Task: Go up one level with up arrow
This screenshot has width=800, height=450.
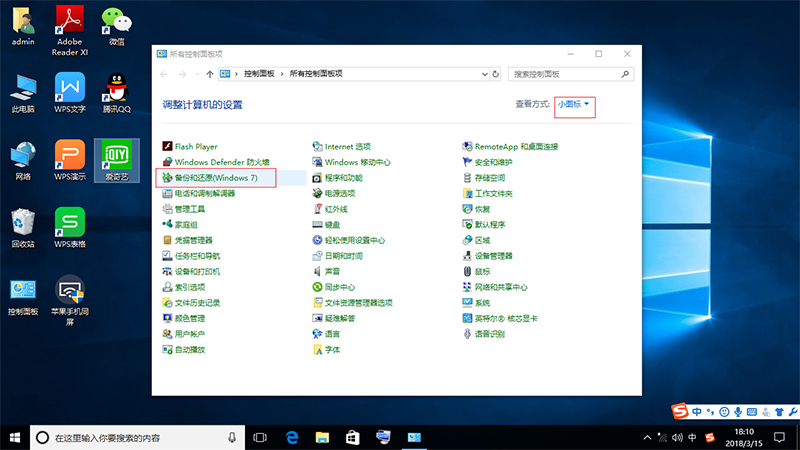Action: (210, 74)
